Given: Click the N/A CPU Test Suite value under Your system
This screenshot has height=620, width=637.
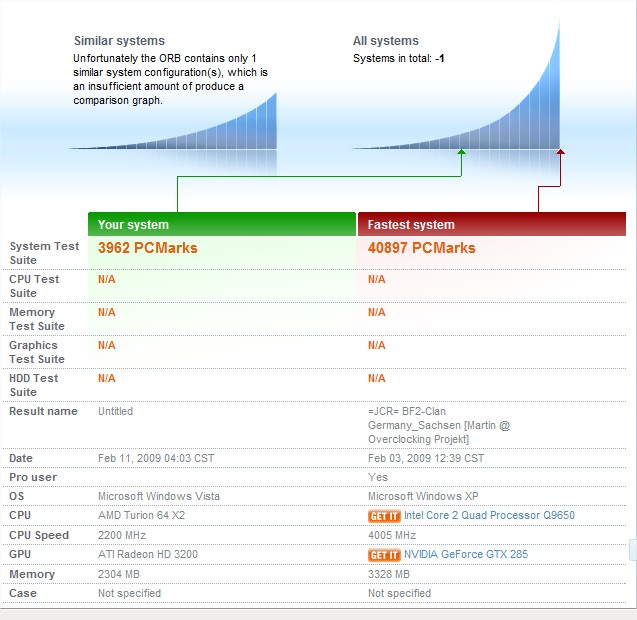Looking at the screenshot, I should 106,280.
